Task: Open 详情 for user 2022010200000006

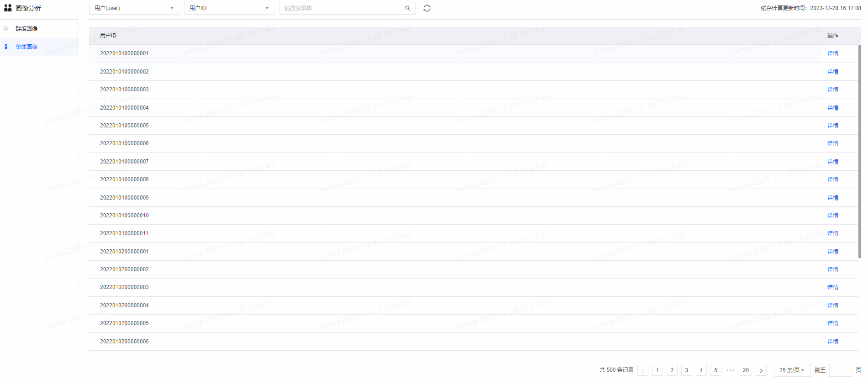Action: pos(833,342)
